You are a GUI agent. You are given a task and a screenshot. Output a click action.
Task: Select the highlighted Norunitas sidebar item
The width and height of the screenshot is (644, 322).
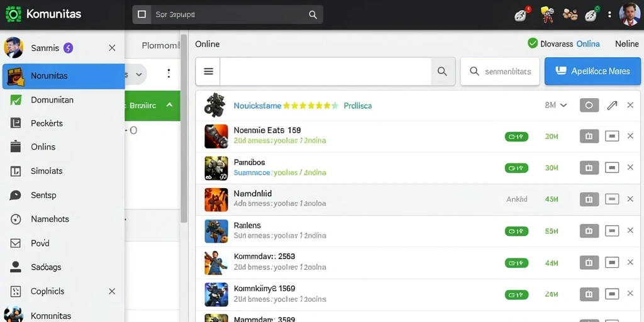64,76
